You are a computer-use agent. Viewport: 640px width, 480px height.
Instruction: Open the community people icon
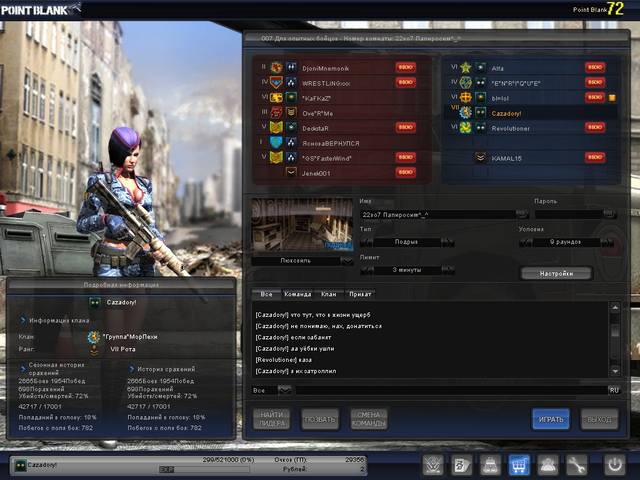[547, 465]
